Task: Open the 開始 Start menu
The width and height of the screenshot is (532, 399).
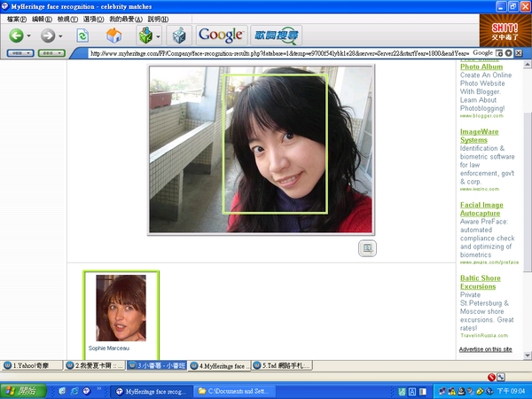Action: 23,391
